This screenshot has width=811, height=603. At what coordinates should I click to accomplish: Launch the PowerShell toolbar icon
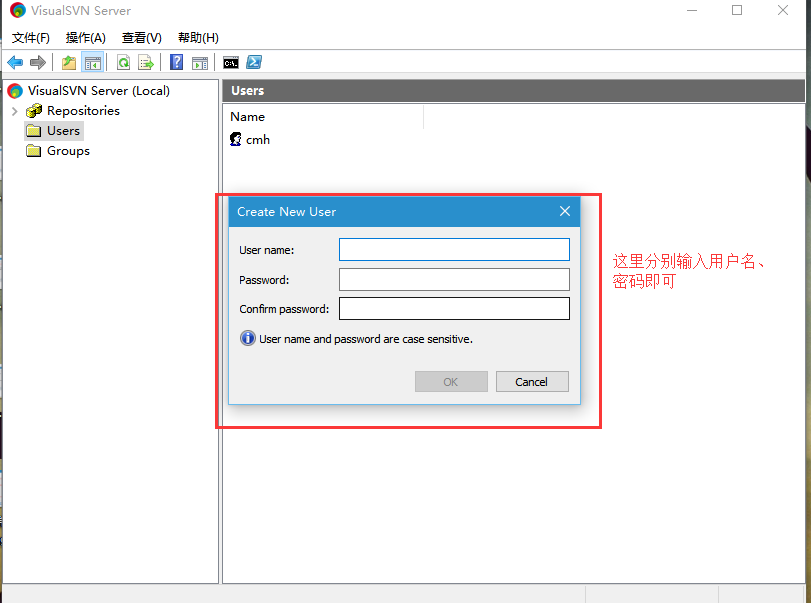pyautogui.click(x=254, y=63)
